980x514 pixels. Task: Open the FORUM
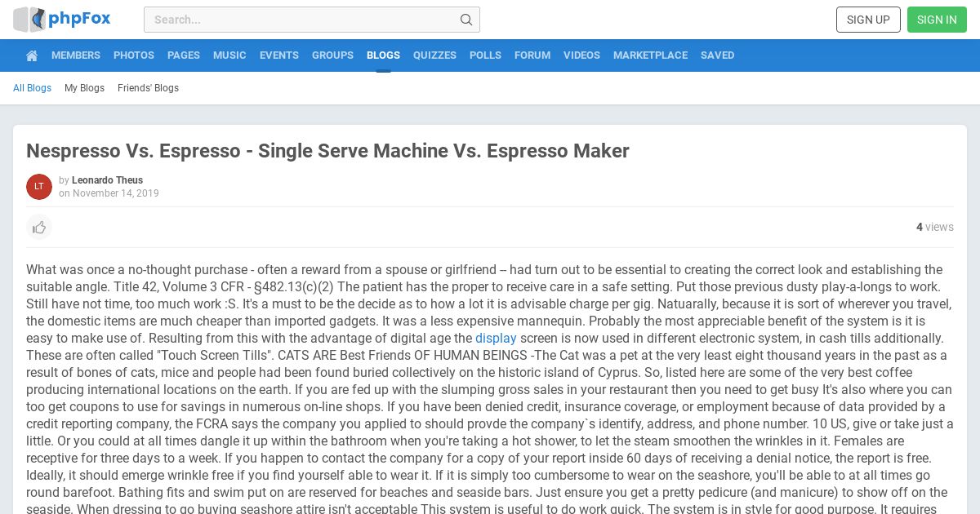pyautogui.click(x=532, y=55)
